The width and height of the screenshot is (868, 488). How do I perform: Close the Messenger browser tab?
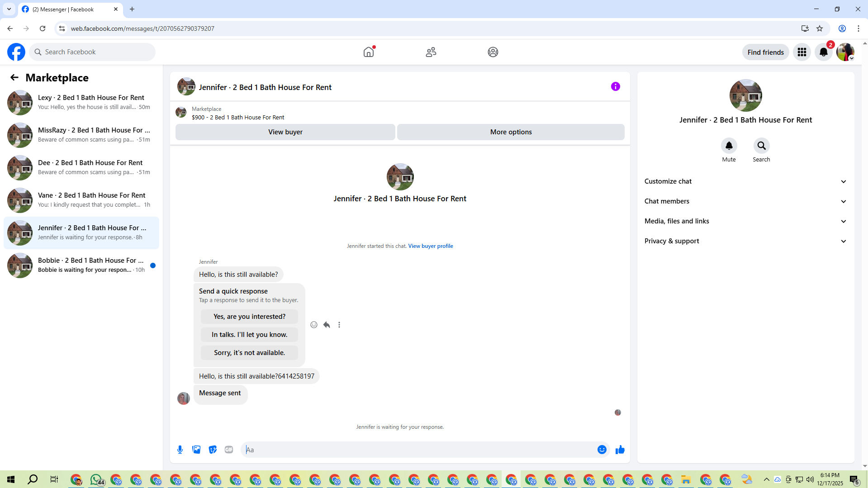point(116,9)
